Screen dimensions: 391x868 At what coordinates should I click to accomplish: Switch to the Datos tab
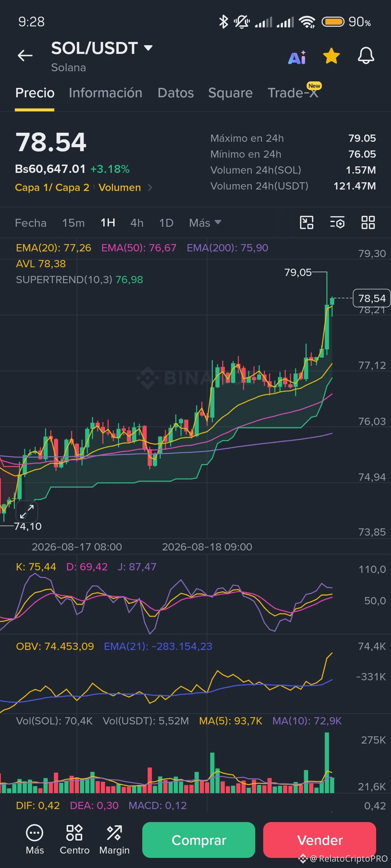click(176, 93)
